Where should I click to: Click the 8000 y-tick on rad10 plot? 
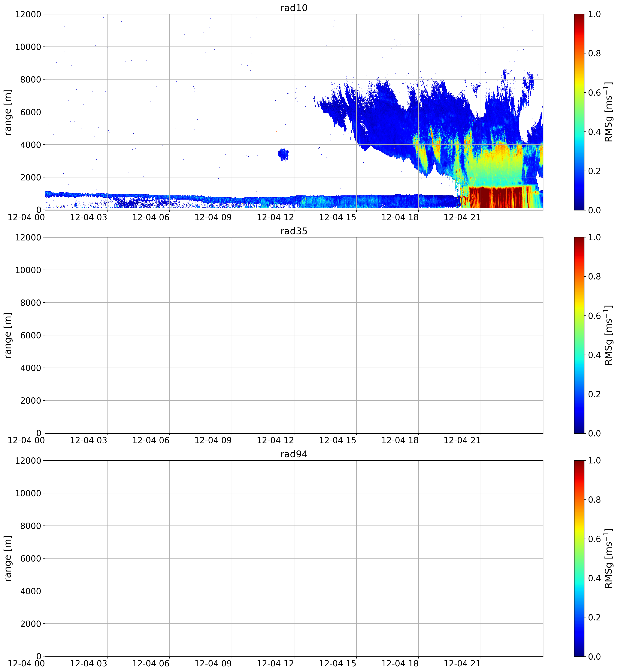pos(30,79)
